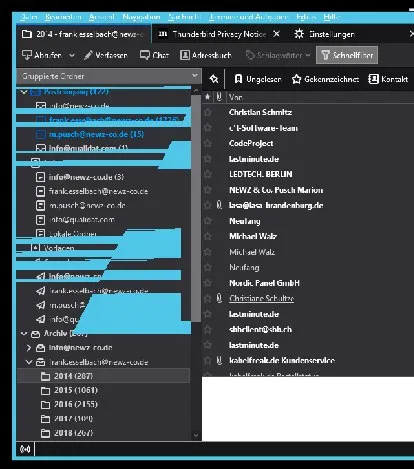Collapse the Archiv tree node
Viewport: 414px width, 469px height.
pyautogui.click(x=24, y=333)
